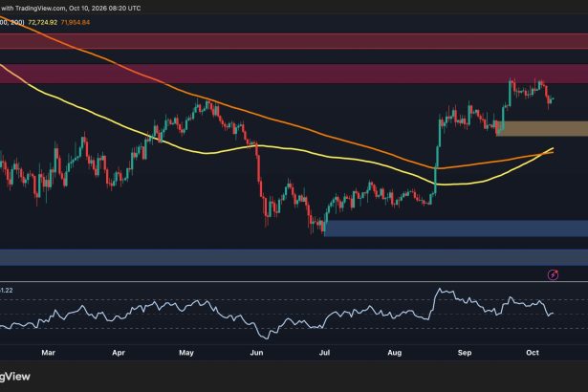The height and width of the screenshot is (392, 588).
Task: Select the tan support zone rectangle
Action: pos(542,129)
